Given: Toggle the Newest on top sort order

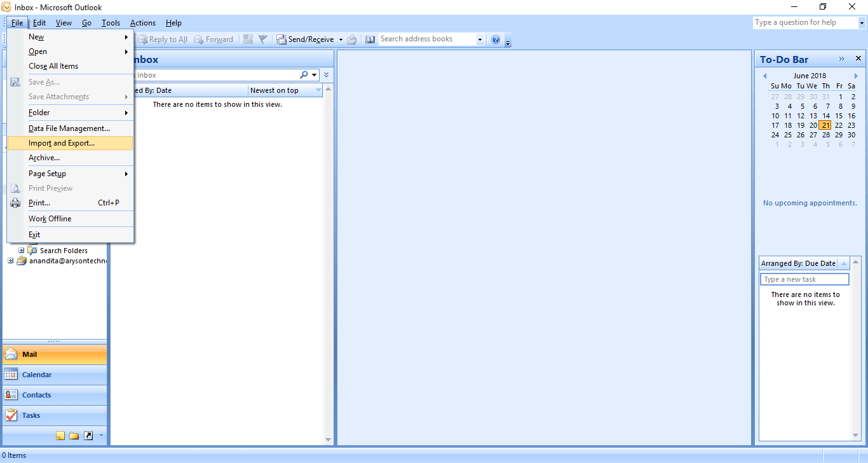Looking at the screenshot, I should pos(286,90).
